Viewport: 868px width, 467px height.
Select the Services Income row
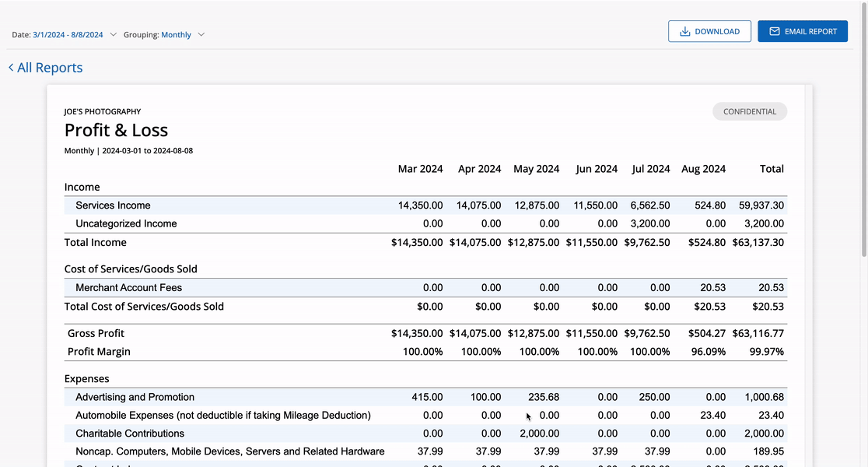[x=311, y=205]
